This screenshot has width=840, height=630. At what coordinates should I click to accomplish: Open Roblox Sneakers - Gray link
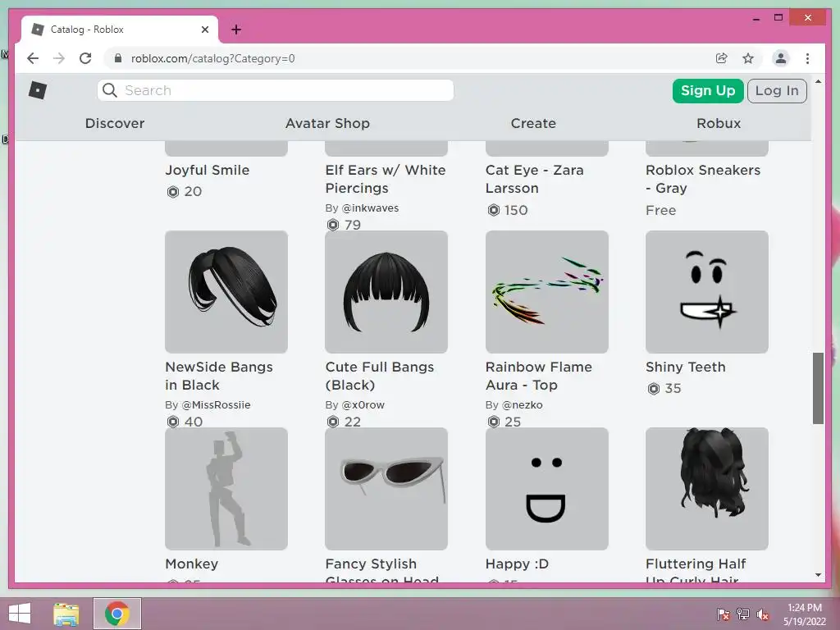[703, 179]
